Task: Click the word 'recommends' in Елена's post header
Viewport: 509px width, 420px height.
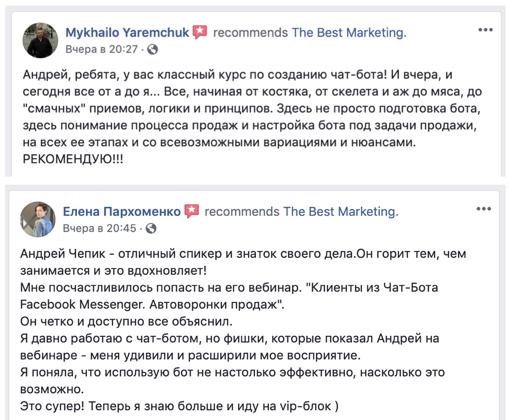Action: (242, 211)
